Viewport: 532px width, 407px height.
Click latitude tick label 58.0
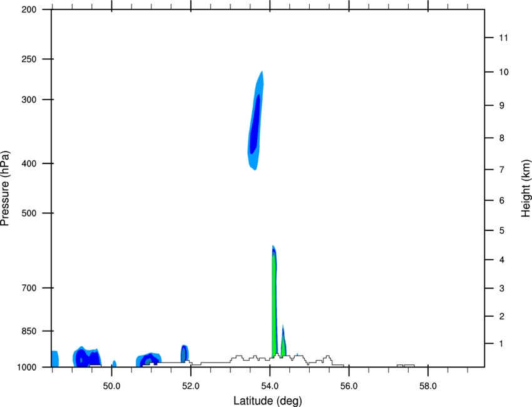(x=428, y=386)
